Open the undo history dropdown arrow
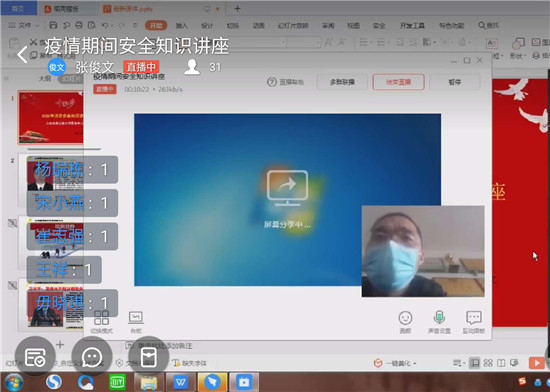This screenshot has width=550, height=392. [x=112, y=26]
